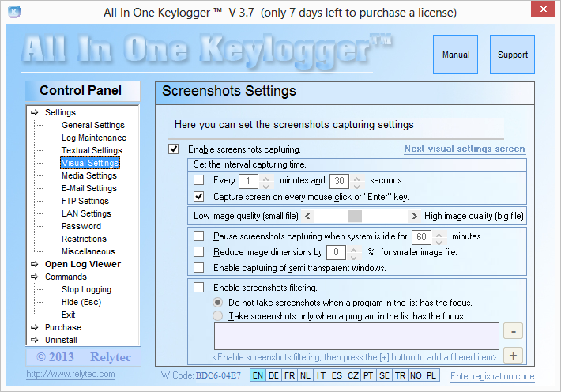Follow the Enter registration code link
Screen dimensions: 561x392
click(492, 377)
